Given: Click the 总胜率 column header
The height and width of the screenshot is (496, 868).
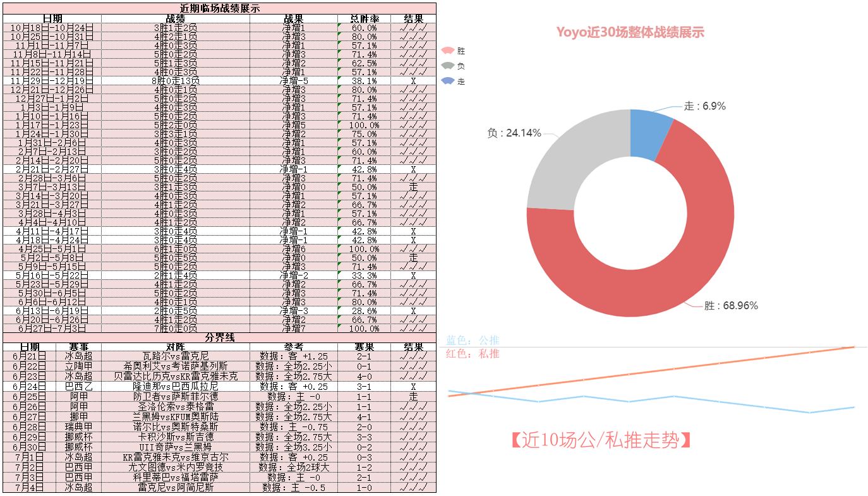Looking at the screenshot, I should [x=364, y=19].
